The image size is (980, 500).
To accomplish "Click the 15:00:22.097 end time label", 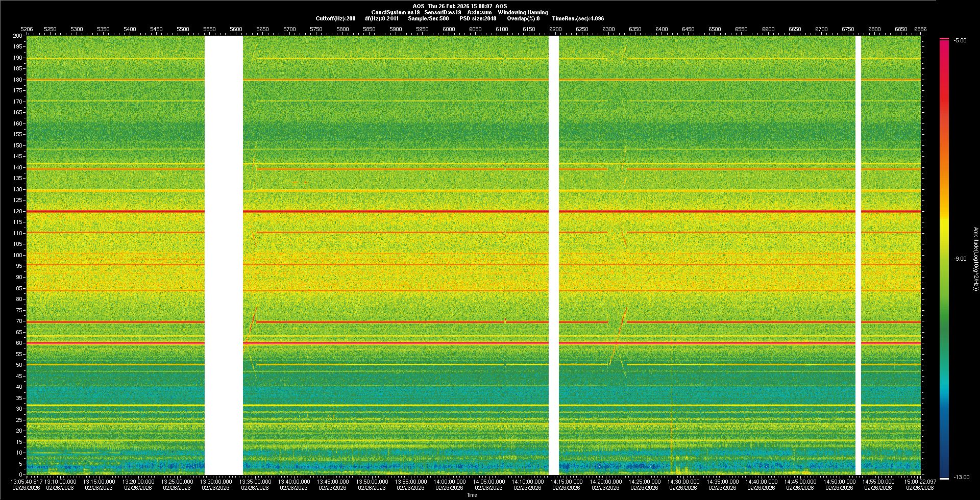I will (x=920, y=482).
